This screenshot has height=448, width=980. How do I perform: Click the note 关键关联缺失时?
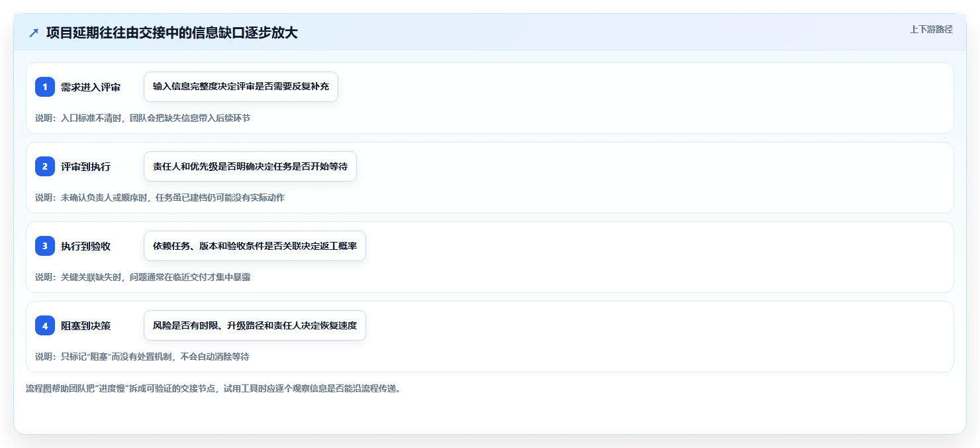point(142,277)
